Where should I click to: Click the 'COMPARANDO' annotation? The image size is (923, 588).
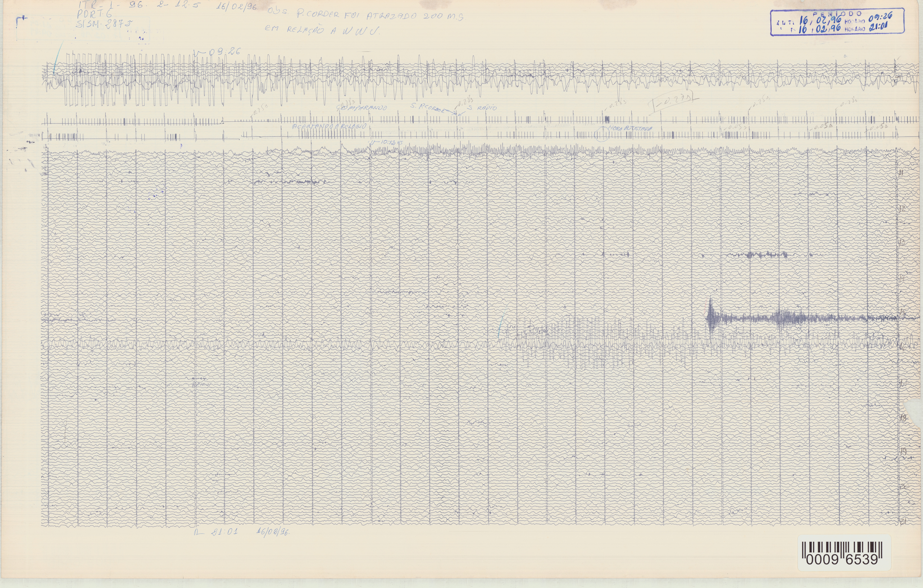(x=362, y=108)
